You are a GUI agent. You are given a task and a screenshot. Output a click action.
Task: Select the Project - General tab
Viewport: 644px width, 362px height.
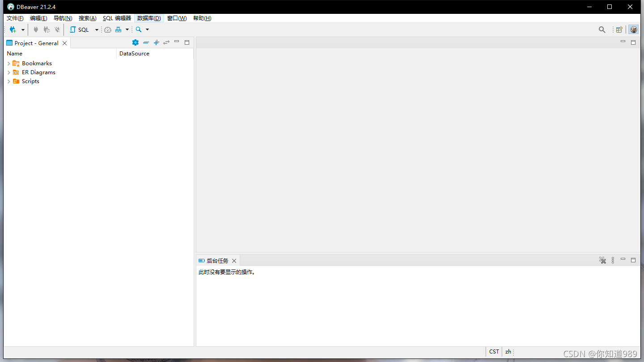[36, 43]
